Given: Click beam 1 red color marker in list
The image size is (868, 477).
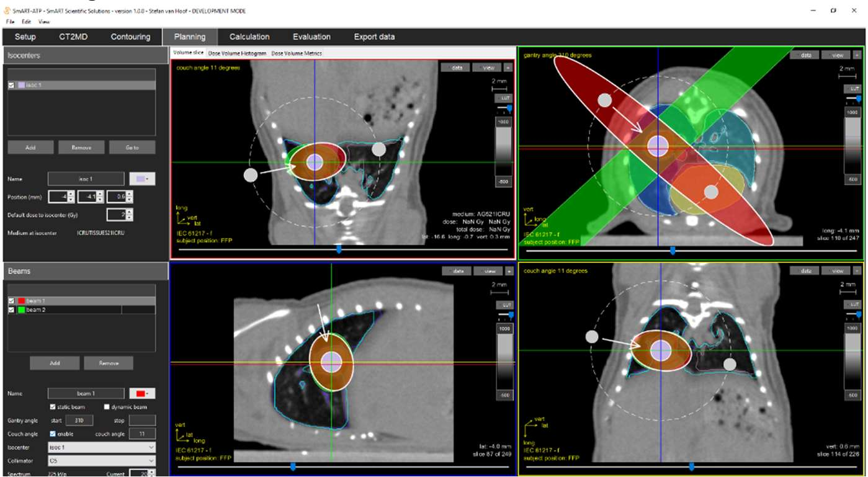Looking at the screenshot, I should [20, 301].
